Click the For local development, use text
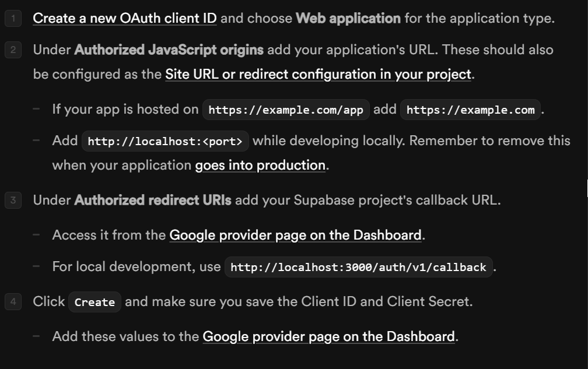588x369 pixels. (136, 267)
